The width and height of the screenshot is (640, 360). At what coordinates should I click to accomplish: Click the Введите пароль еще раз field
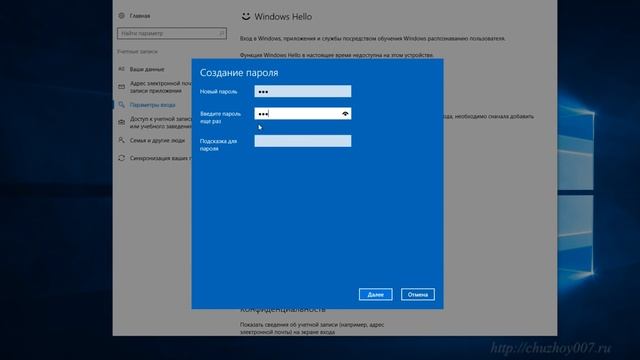302,113
